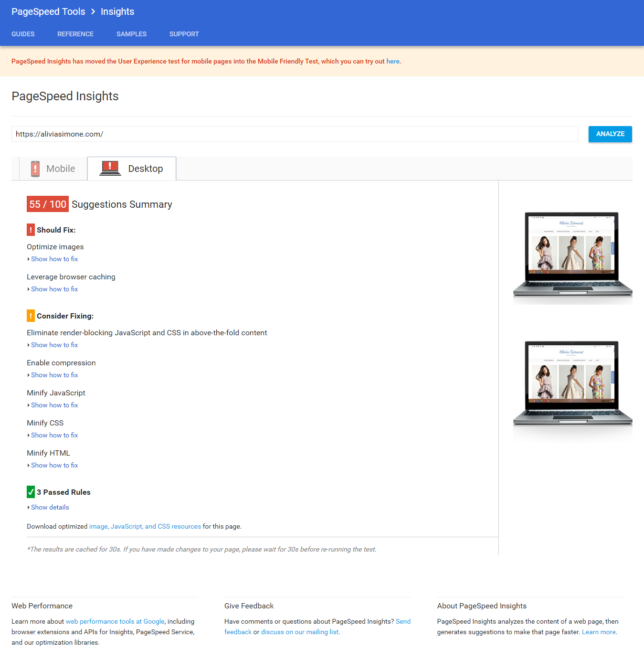Open the SAMPLES menu item

131,34
